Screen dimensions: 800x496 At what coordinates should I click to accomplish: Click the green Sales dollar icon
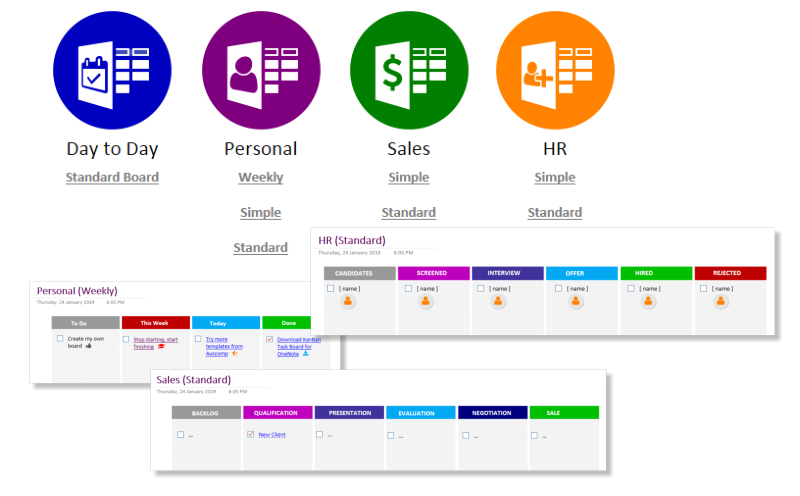pos(409,70)
